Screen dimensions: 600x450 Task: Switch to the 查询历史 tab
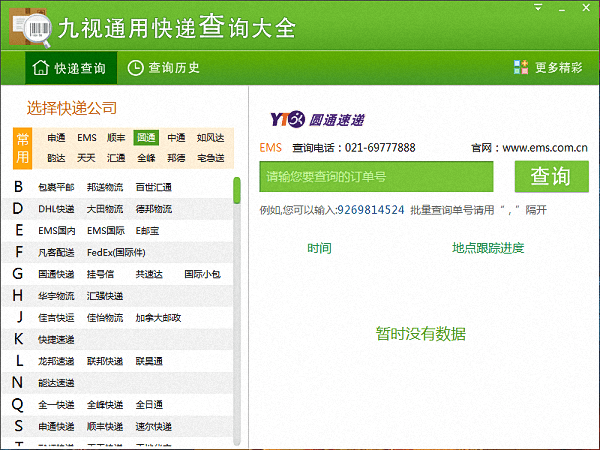pyautogui.click(x=164, y=68)
